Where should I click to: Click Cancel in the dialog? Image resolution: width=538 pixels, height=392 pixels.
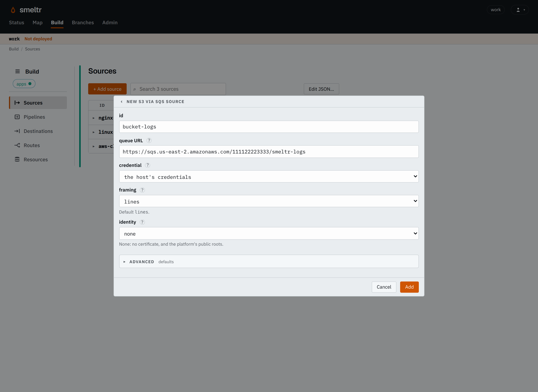[384, 287]
